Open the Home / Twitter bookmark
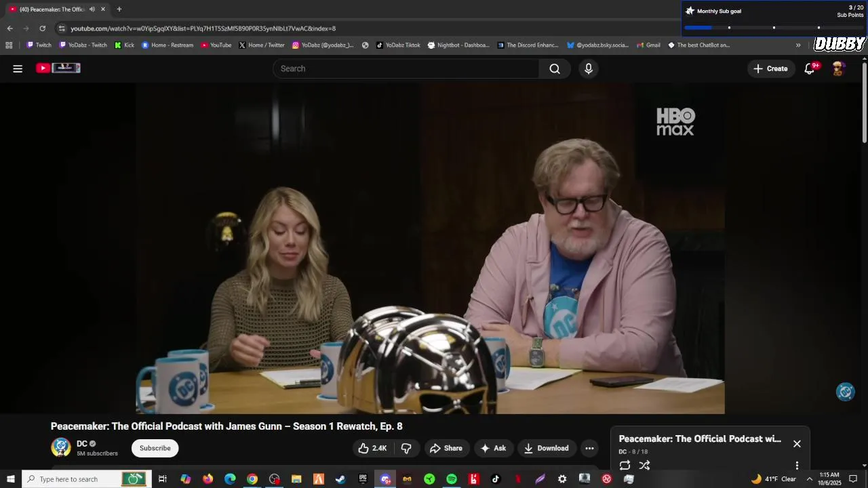The height and width of the screenshot is (488, 868). coord(262,45)
